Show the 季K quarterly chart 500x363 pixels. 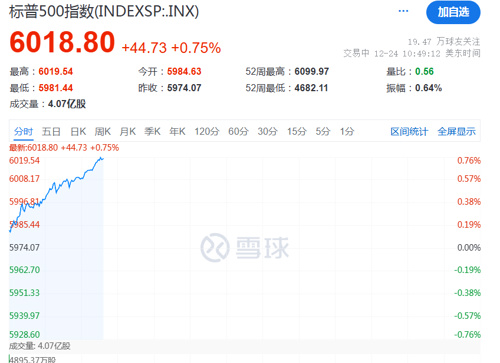coord(152,131)
